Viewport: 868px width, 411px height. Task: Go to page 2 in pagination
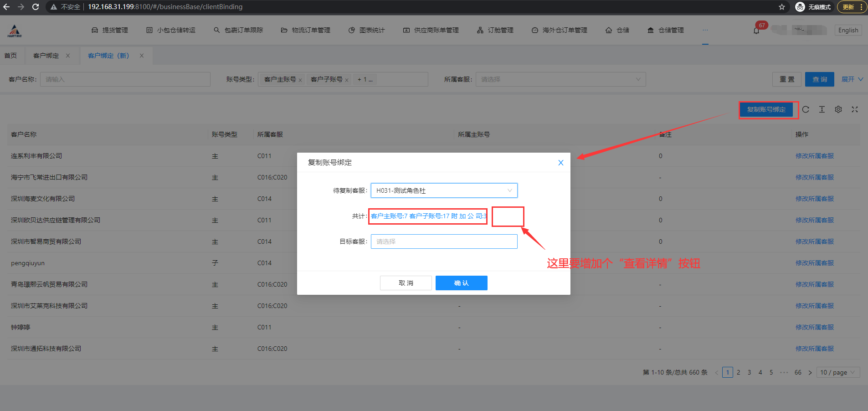tap(739, 372)
